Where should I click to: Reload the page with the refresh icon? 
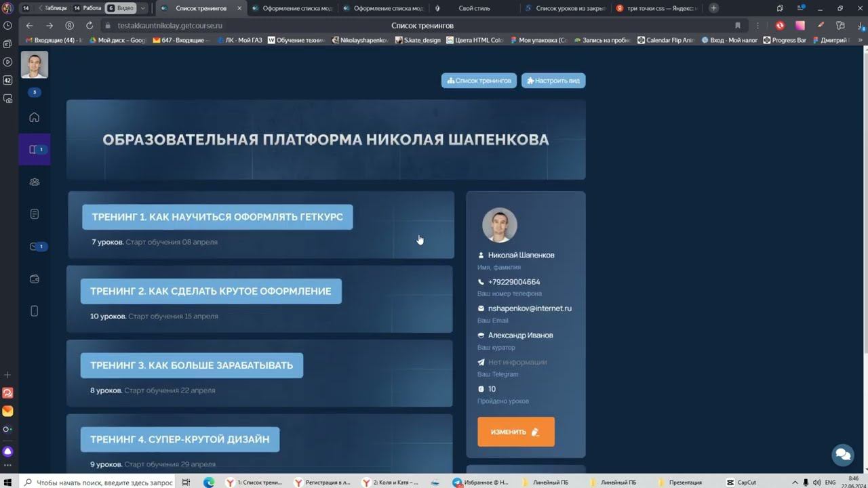(90, 25)
